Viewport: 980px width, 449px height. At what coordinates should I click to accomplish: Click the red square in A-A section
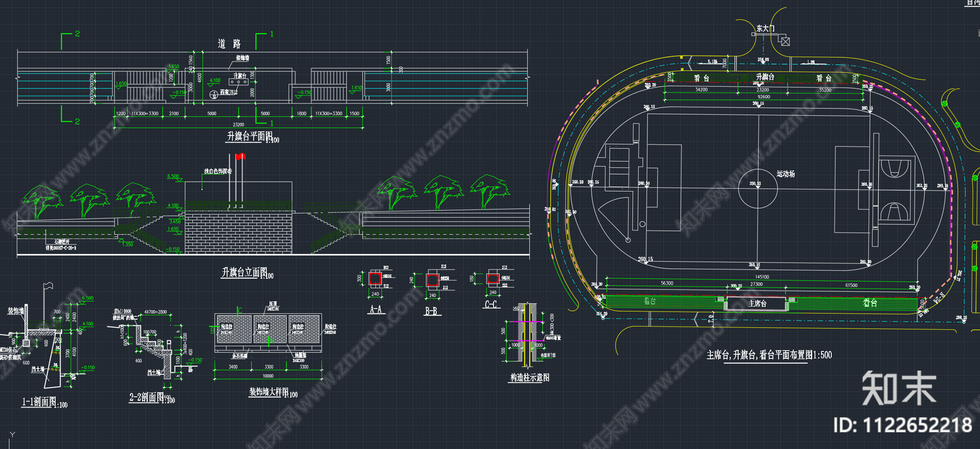[375, 278]
